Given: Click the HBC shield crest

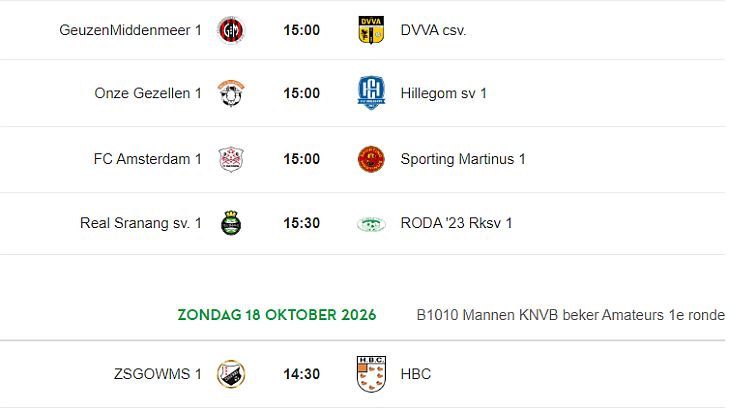Looking at the screenshot, I should [x=371, y=374].
